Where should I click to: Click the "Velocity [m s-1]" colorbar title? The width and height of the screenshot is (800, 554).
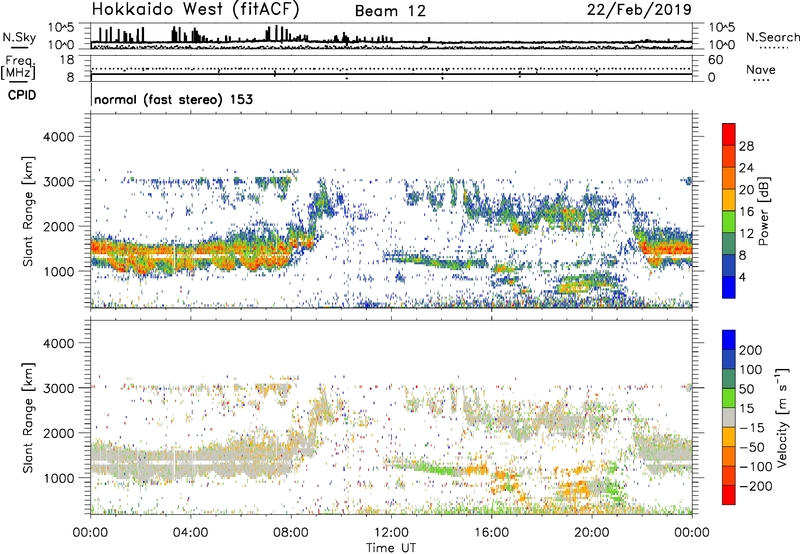(x=782, y=417)
